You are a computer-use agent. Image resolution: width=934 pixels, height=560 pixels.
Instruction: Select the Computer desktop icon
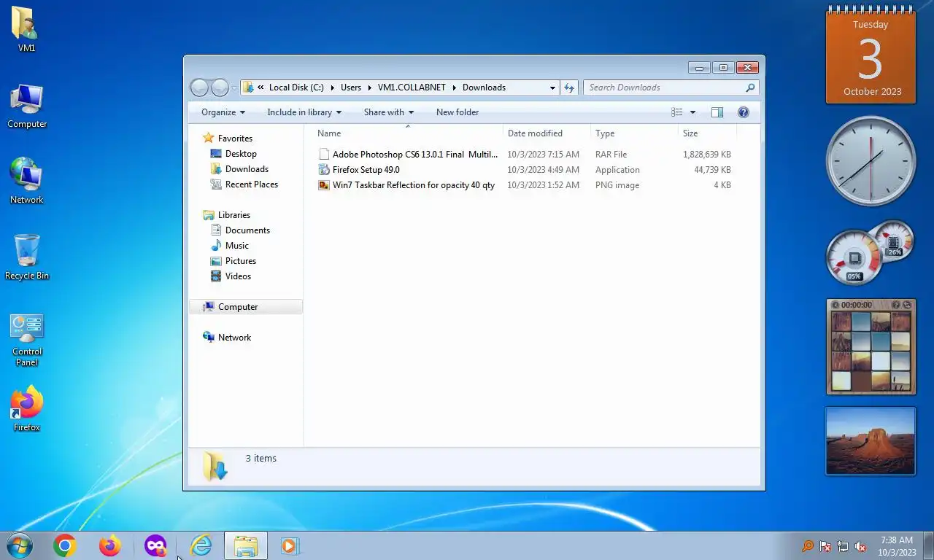pos(27,106)
